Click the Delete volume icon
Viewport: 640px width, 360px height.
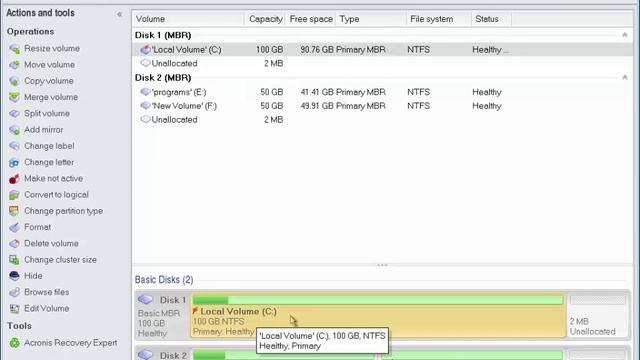click(15, 244)
